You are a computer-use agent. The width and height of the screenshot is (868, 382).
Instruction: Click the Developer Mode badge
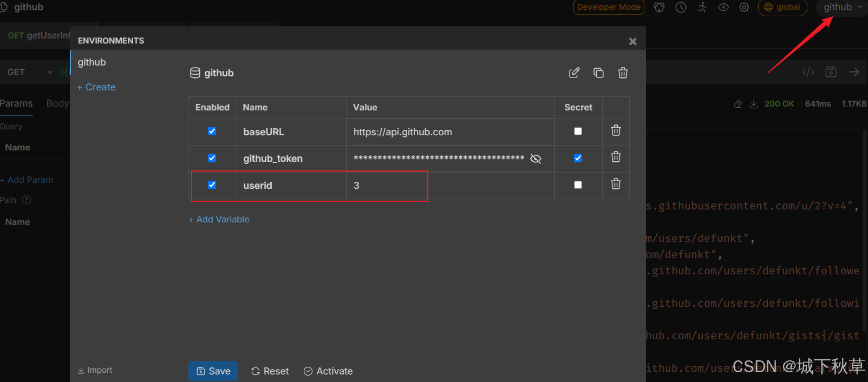coord(609,7)
